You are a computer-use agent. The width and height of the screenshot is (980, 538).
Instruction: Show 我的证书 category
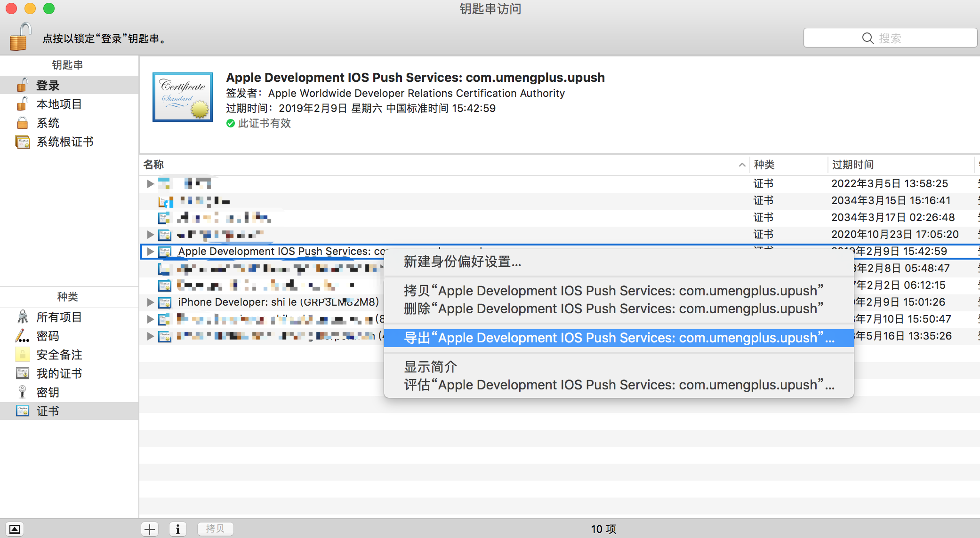(x=69, y=373)
